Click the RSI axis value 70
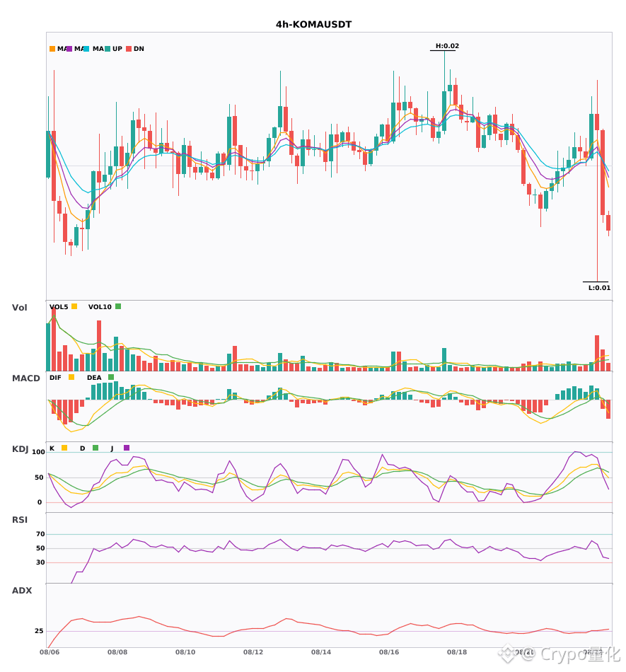 coord(40,534)
